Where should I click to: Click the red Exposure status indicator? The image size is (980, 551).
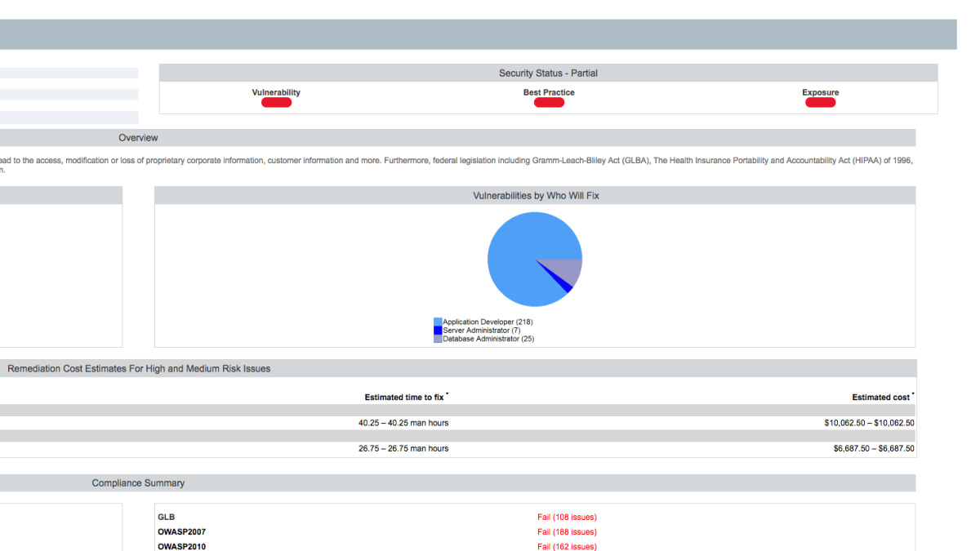click(x=820, y=103)
